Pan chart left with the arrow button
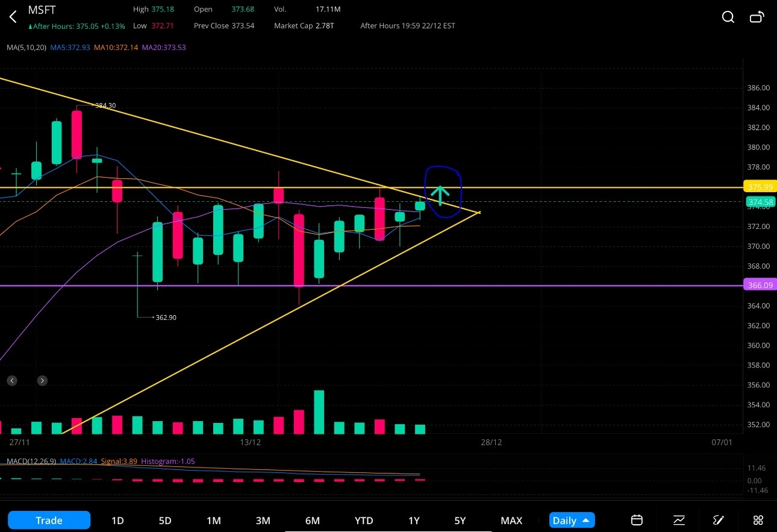Screen dimensions: 777x532 click(12, 381)
